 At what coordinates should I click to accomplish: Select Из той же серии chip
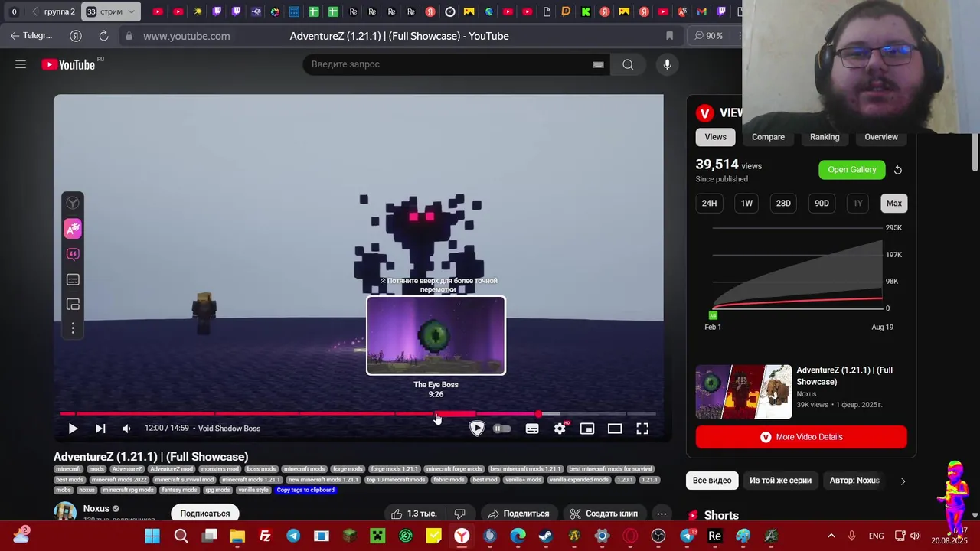[780, 481]
